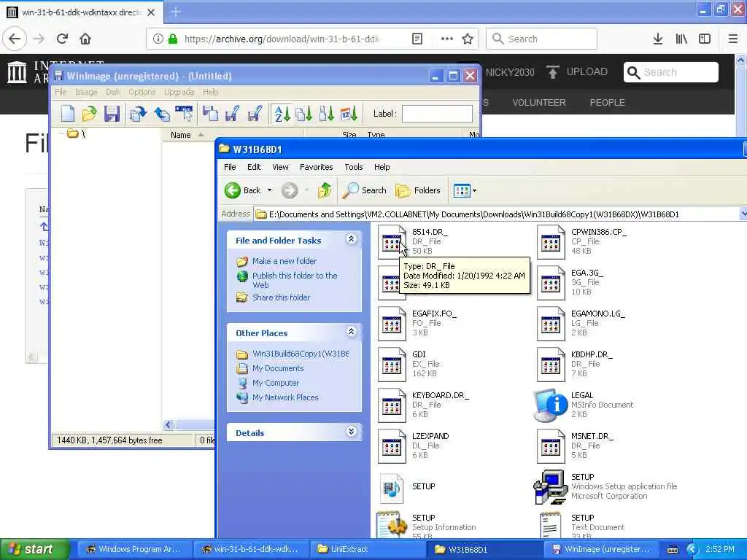Click Publish this folder to the Web
This screenshot has height=560, width=747.
pyautogui.click(x=295, y=280)
